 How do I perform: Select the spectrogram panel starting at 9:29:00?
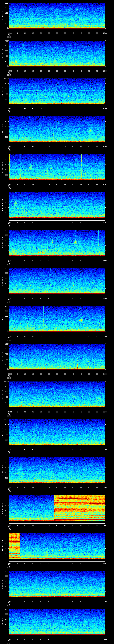click(57, 584)
